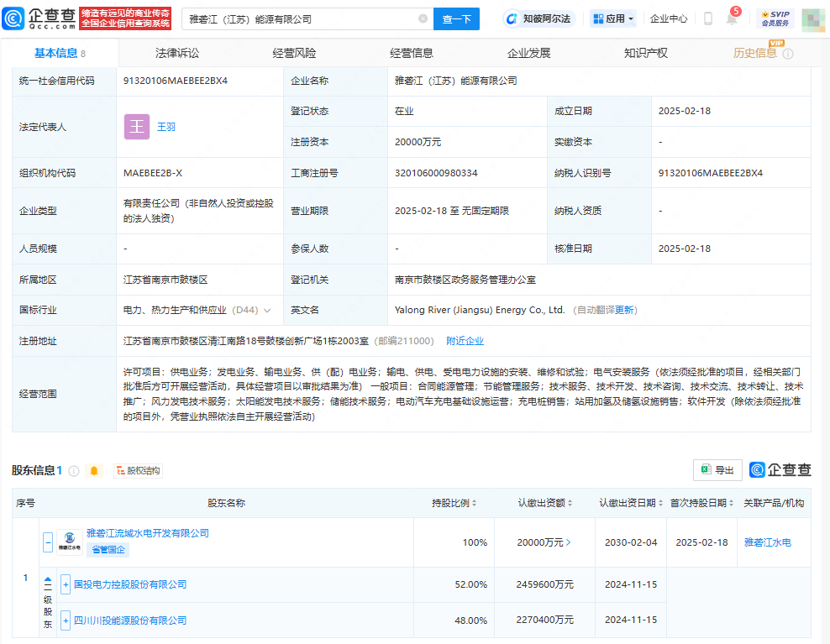Click 工商注册号 value 320106000980334
Screen dimensions: 830x644
pyautogui.click(x=436, y=173)
